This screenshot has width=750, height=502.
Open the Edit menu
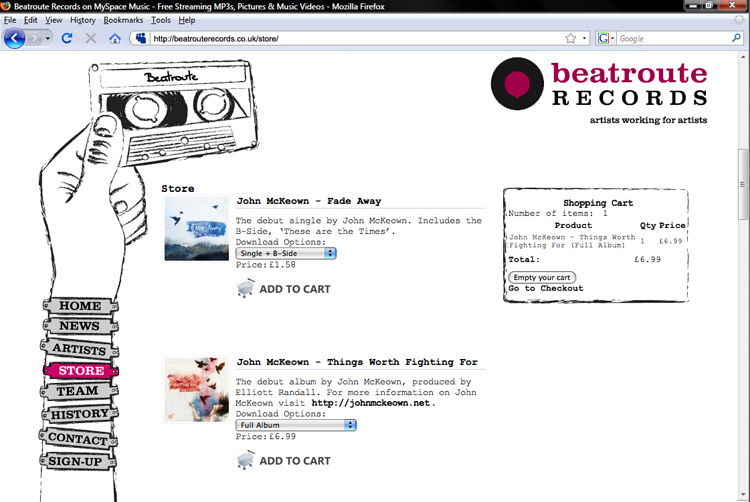[31, 20]
